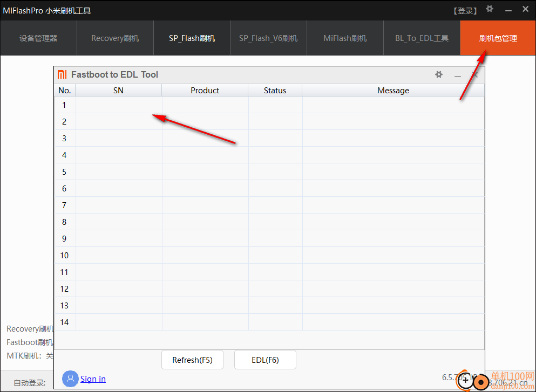Viewport: 536px width, 392px height.
Task: Select row number 14 in the device table
Action: pyautogui.click(x=269, y=322)
